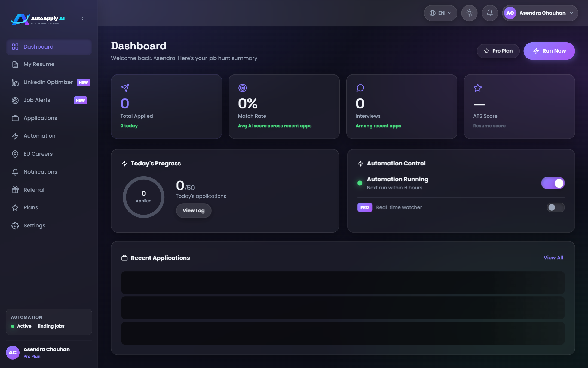Click the Run Now button

549,51
